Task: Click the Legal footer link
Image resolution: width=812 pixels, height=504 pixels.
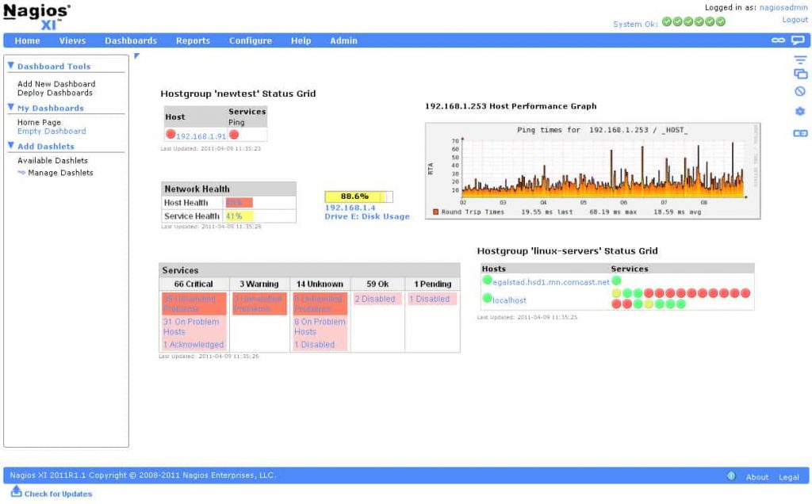Action: (x=789, y=477)
